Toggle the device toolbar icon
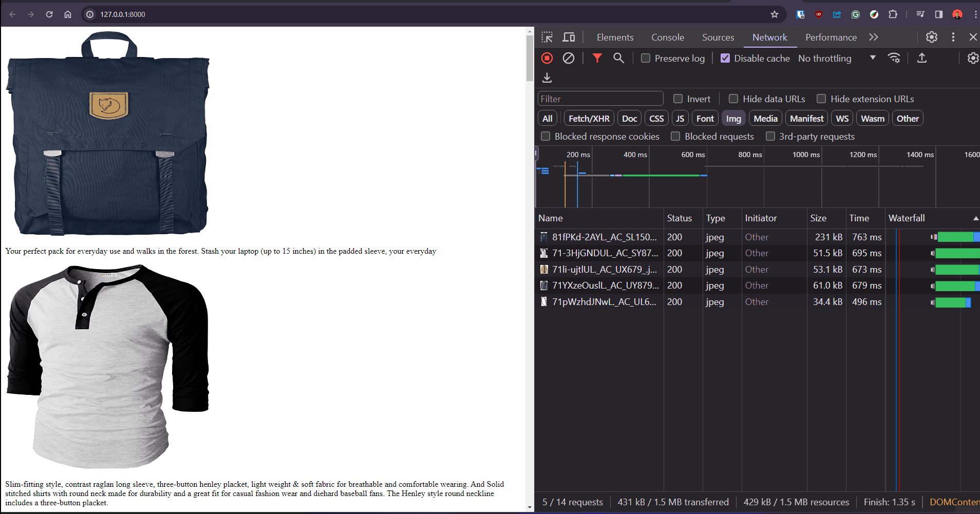 tap(569, 37)
